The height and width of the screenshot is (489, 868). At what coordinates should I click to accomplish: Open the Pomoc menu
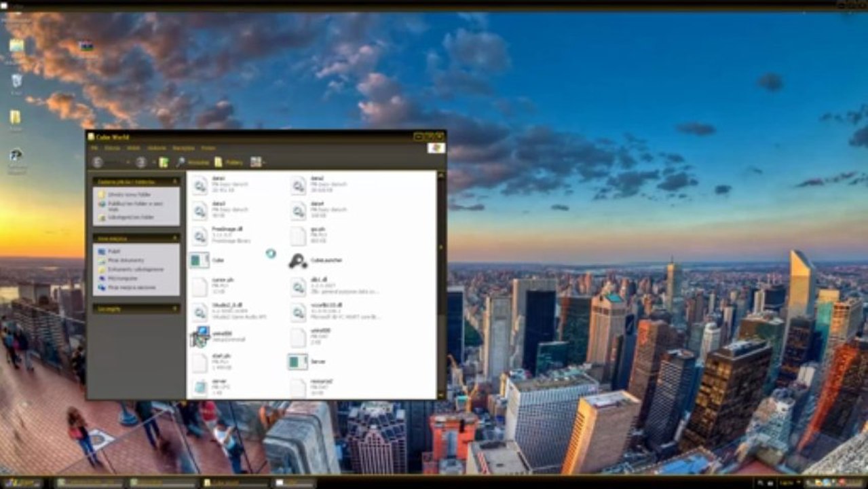[208, 147]
